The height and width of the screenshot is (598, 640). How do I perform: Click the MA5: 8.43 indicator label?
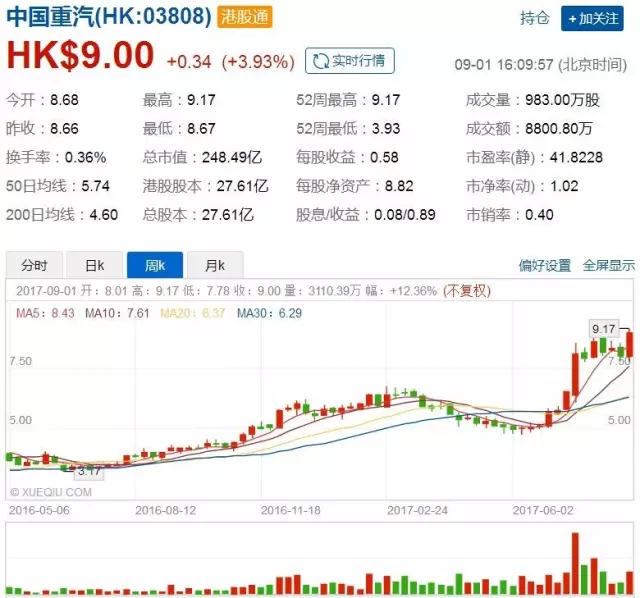pyautogui.click(x=45, y=313)
